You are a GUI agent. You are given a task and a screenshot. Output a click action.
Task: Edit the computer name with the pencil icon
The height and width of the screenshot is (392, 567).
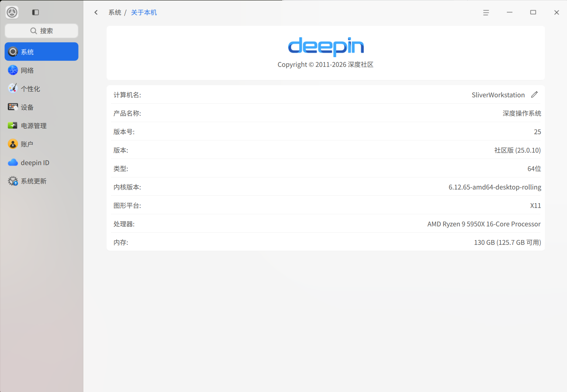[535, 94]
